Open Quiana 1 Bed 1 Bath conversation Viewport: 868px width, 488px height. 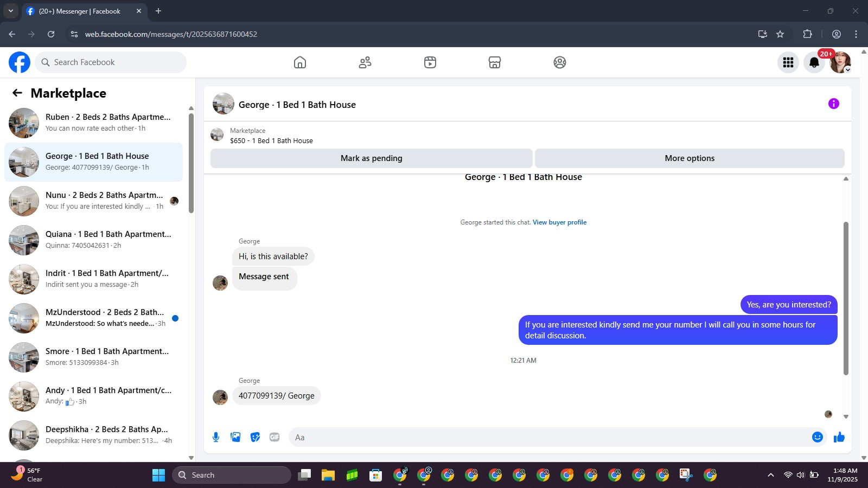tap(93, 240)
